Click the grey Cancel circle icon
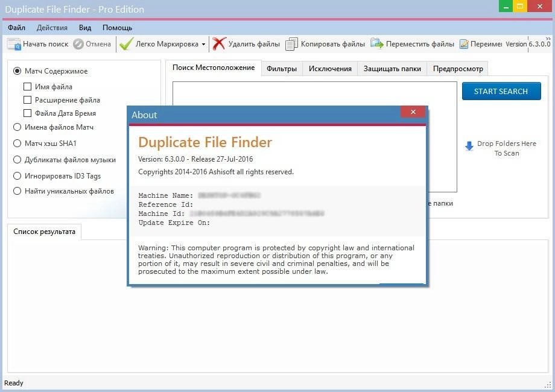 pos(78,44)
